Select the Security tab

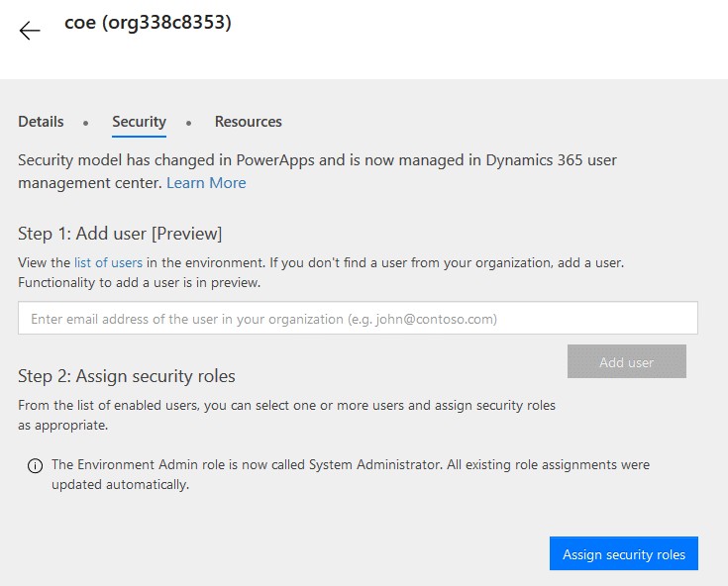coord(139,122)
